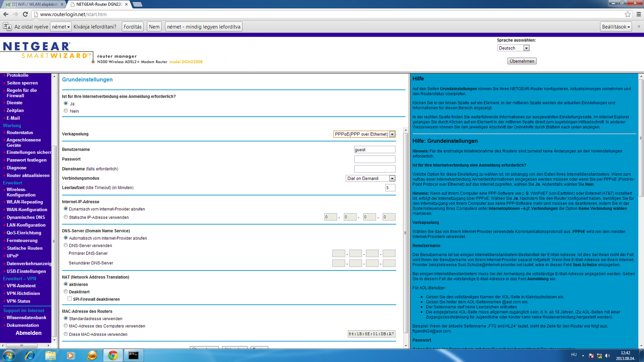Image resolution: width=644 pixels, height=362 pixels.
Task: Select Ja for login required
Action: click(x=66, y=104)
